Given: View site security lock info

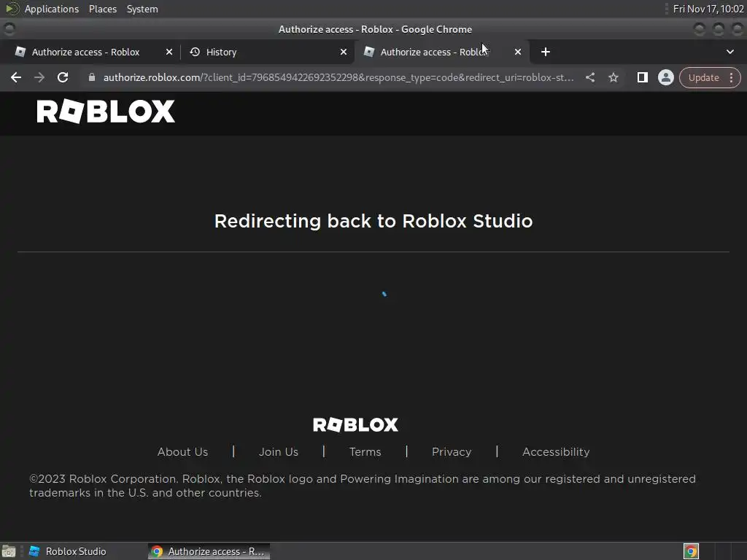Looking at the screenshot, I should click(92, 77).
